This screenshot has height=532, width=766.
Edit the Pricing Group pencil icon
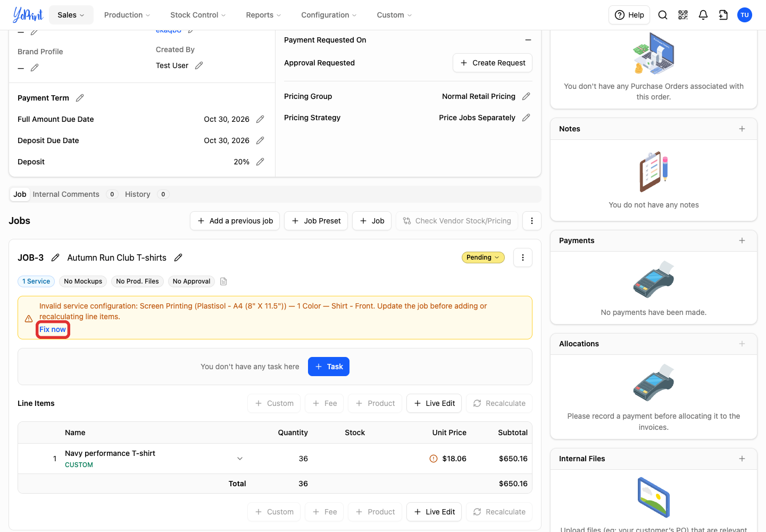(526, 96)
